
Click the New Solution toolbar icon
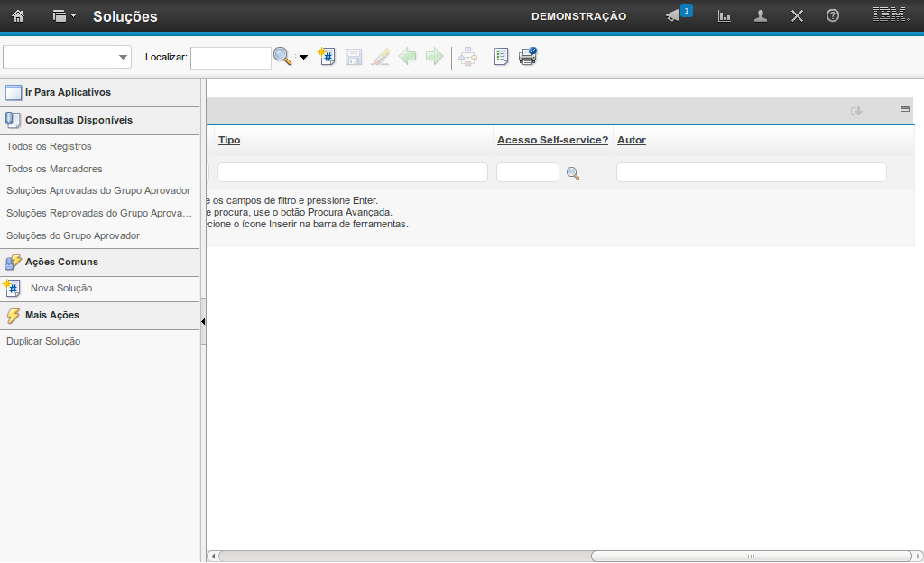pyautogui.click(x=327, y=57)
